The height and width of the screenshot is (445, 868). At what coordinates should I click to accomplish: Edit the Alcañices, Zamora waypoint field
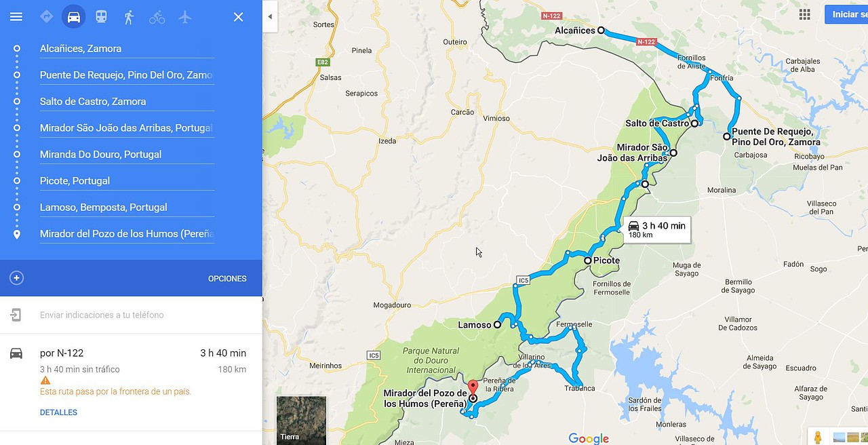point(127,49)
